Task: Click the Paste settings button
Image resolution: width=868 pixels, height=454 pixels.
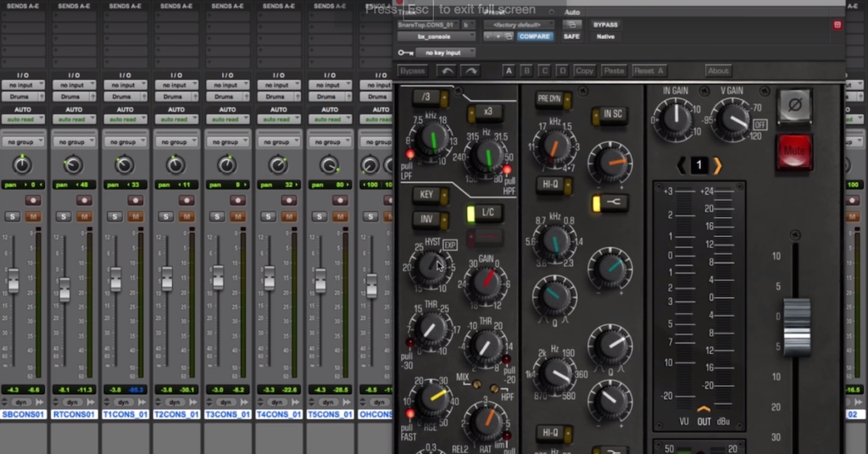Action: coord(614,71)
